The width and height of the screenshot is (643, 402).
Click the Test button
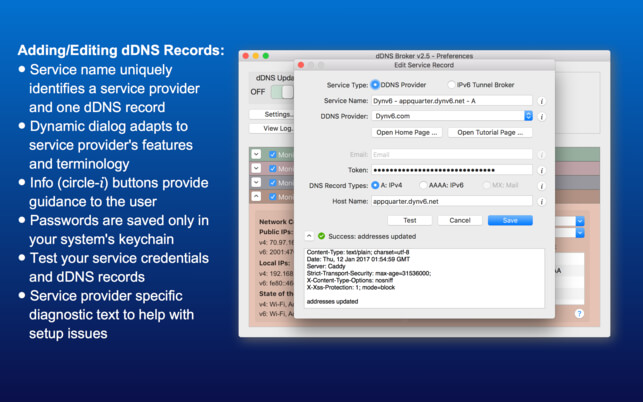click(410, 220)
